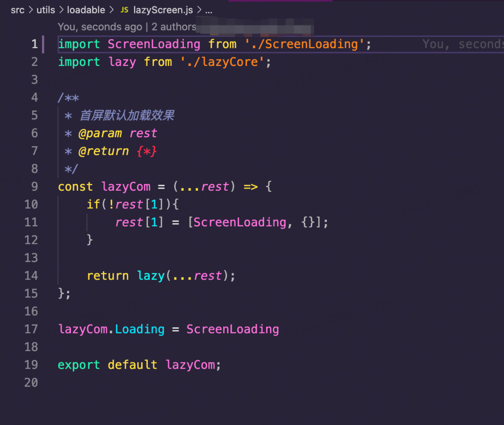Click the '@param' JSDoc tag
This screenshot has width=504, height=425.
(x=100, y=134)
